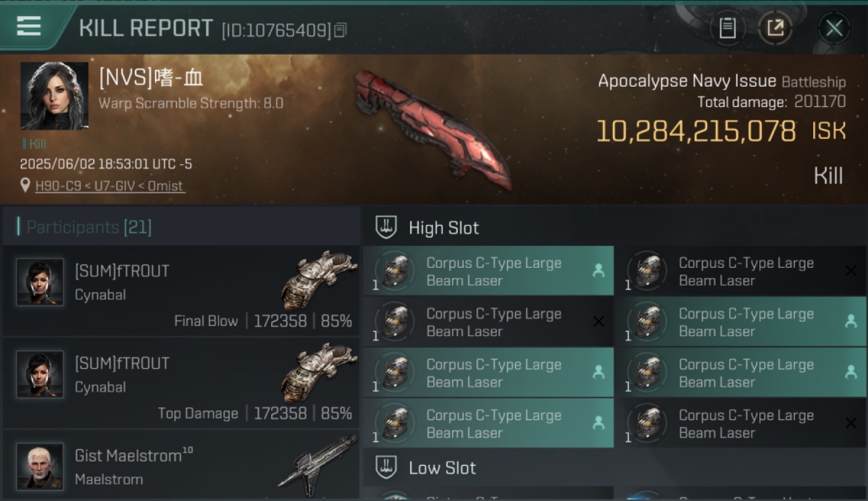
Task: Click the X mark on top-right Beam Laser
Action: point(851,271)
